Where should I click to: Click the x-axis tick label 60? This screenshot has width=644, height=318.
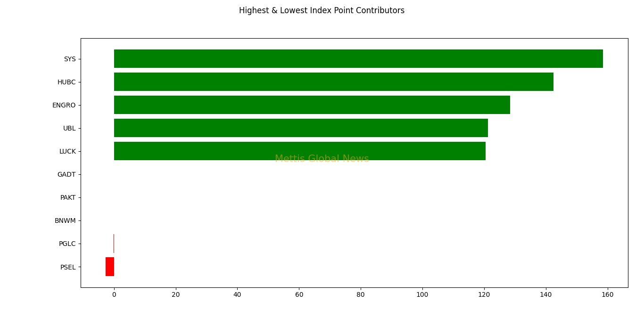point(299,295)
